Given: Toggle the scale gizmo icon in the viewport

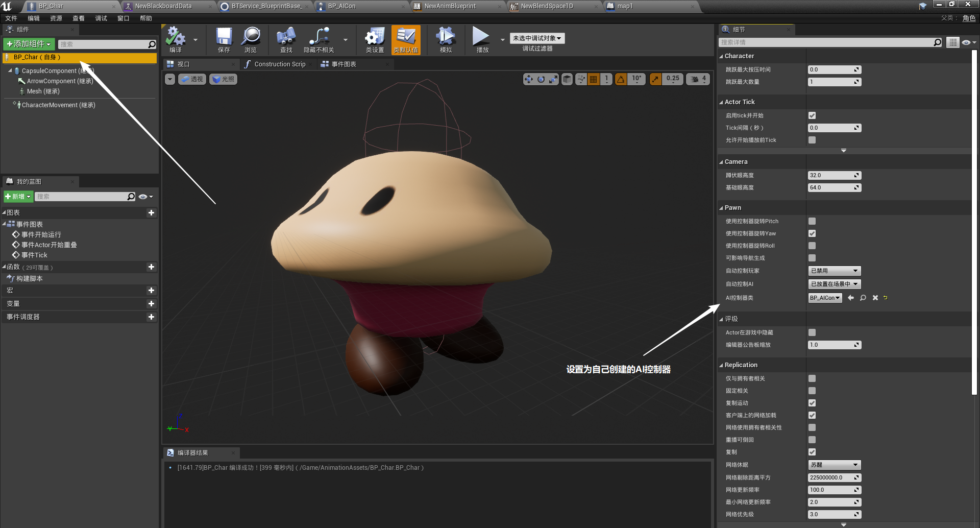Looking at the screenshot, I should 553,79.
